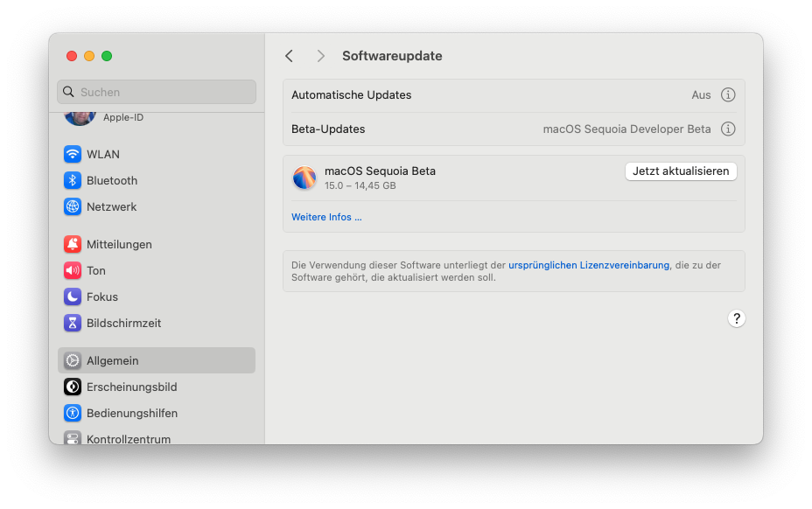Click the macOS Sequoia Beta icon
Viewport: 812px width, 509px height.
tap(304, 178)
